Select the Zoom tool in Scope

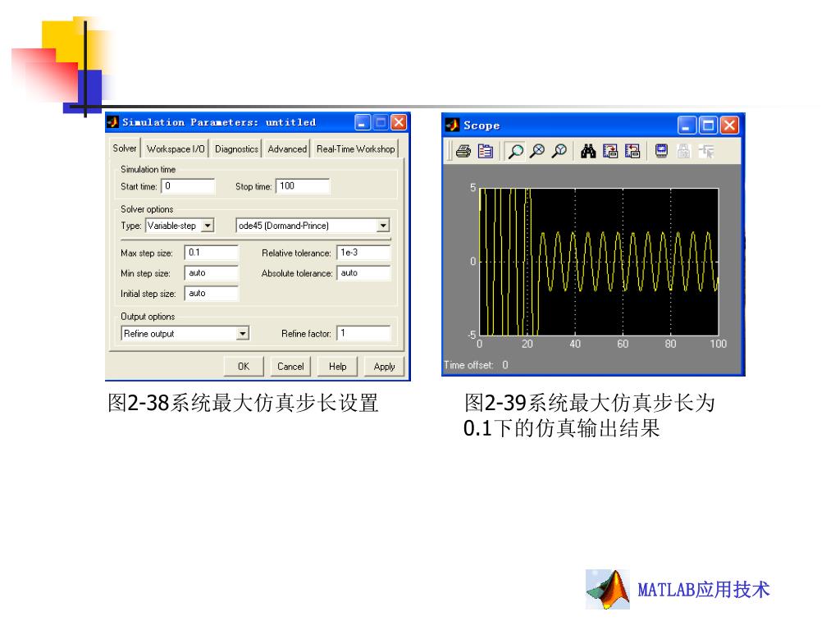(515, 152)
